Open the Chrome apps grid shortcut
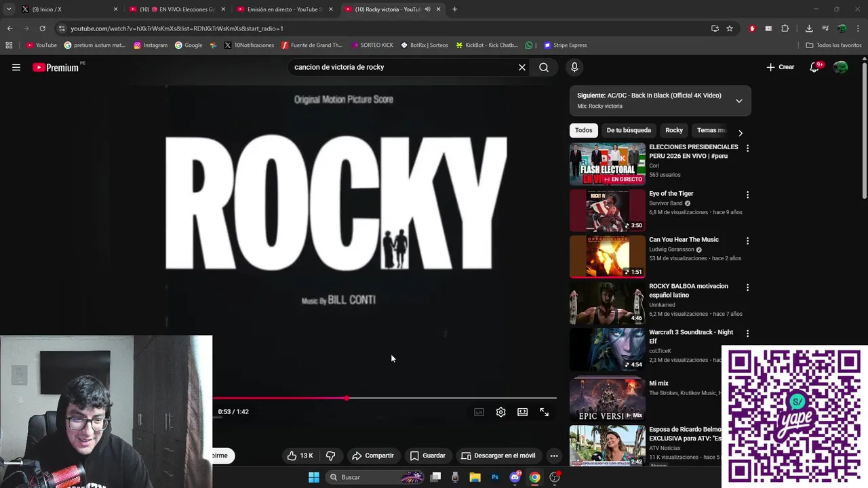Screen dimensions: 868x488 (9, 45)
